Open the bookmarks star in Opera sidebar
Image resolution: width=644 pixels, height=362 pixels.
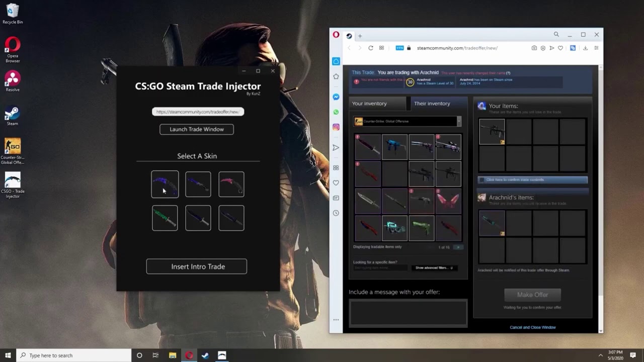pos(336,76)
